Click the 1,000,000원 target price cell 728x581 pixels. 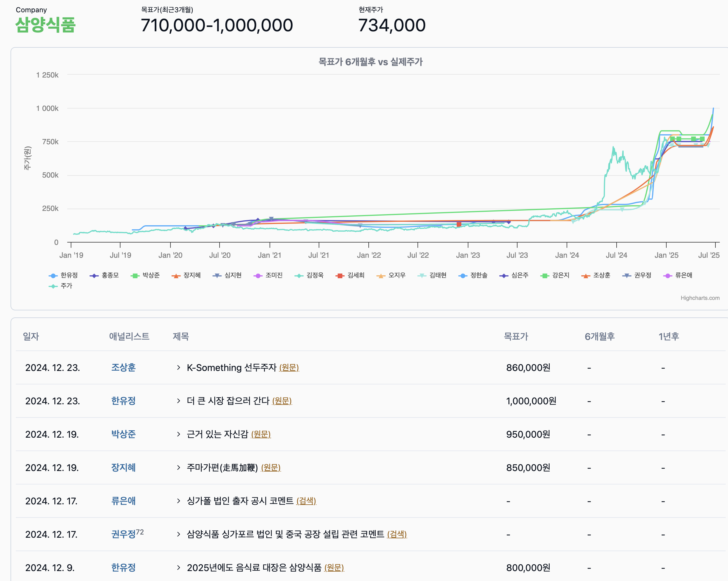click(531, 401)
